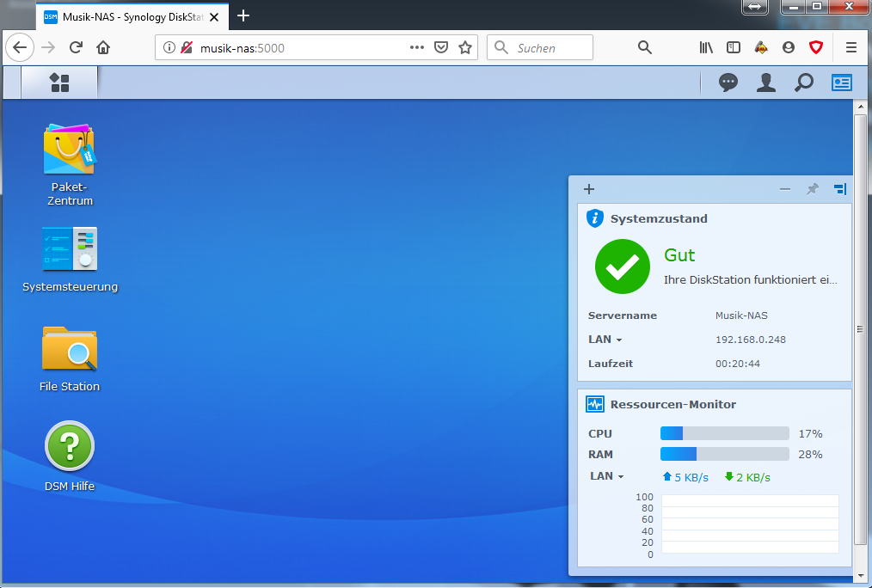Open the DSM main menu grid

coord(59,83)
